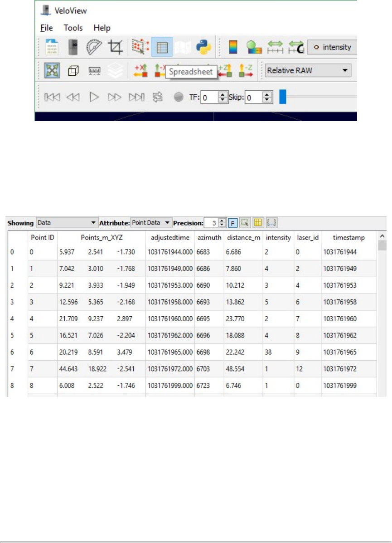
Task: Click the braces field data icon
Action: [x=271, y=223]
